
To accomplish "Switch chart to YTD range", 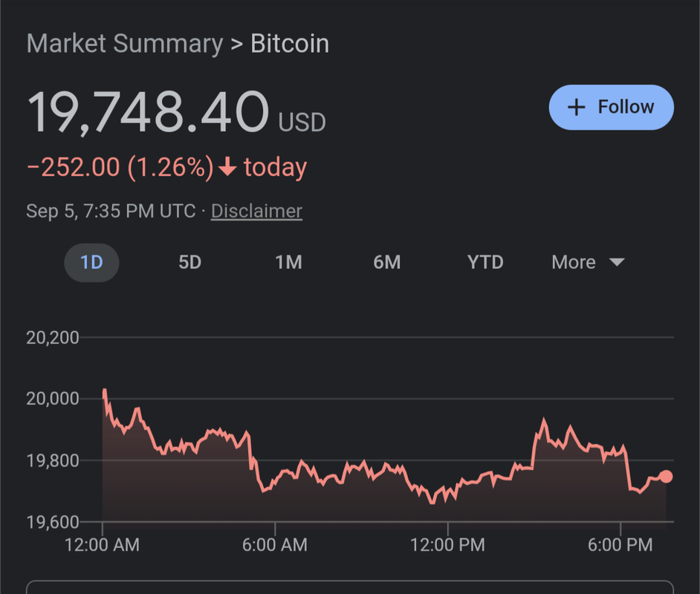I will pos(485,262).
